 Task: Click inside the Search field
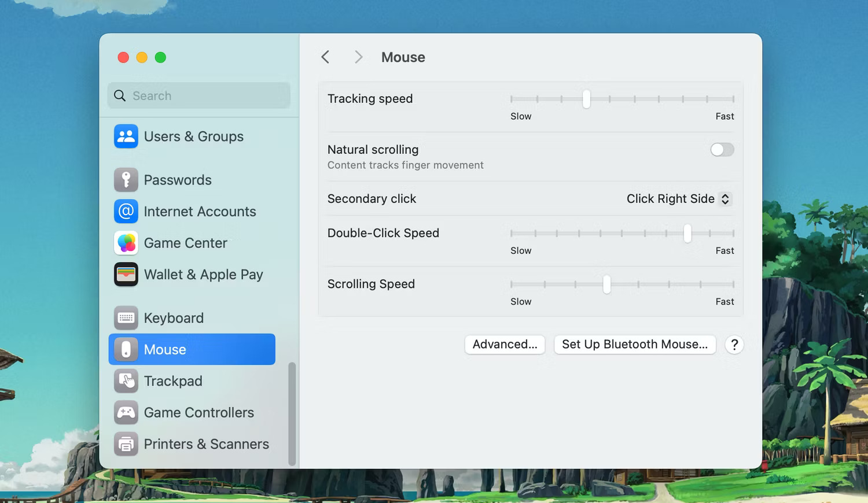tap(198, 95)
